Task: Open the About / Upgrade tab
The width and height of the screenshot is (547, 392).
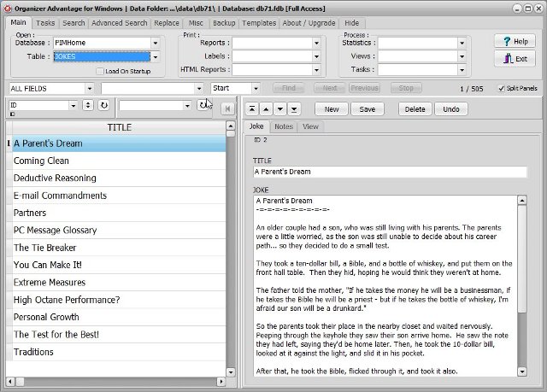Action: click(309, 23)
